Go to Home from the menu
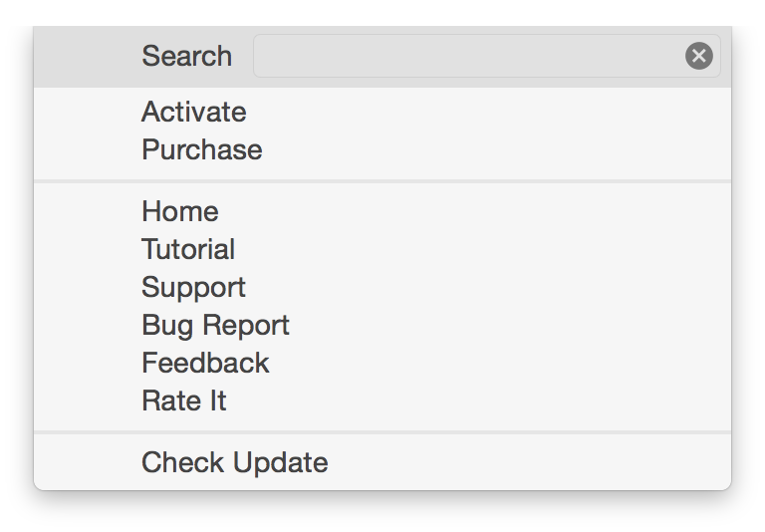 (x=180, y=211)
